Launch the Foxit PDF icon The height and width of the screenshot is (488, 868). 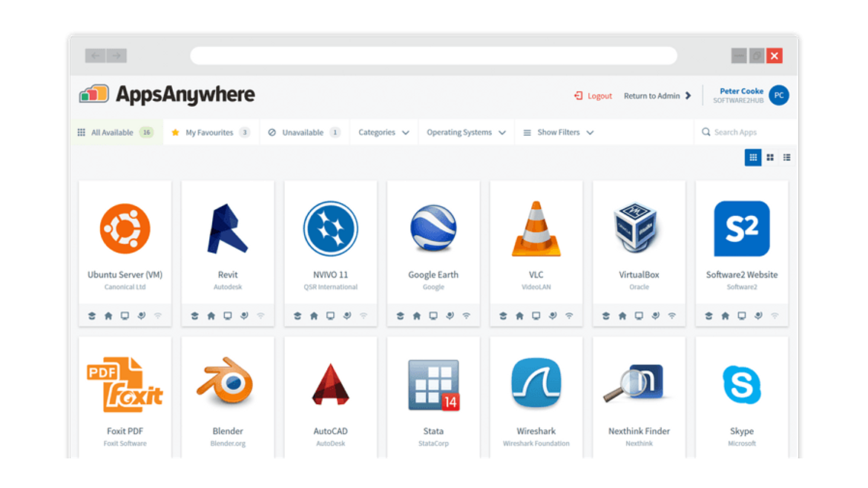click(125, 384)
